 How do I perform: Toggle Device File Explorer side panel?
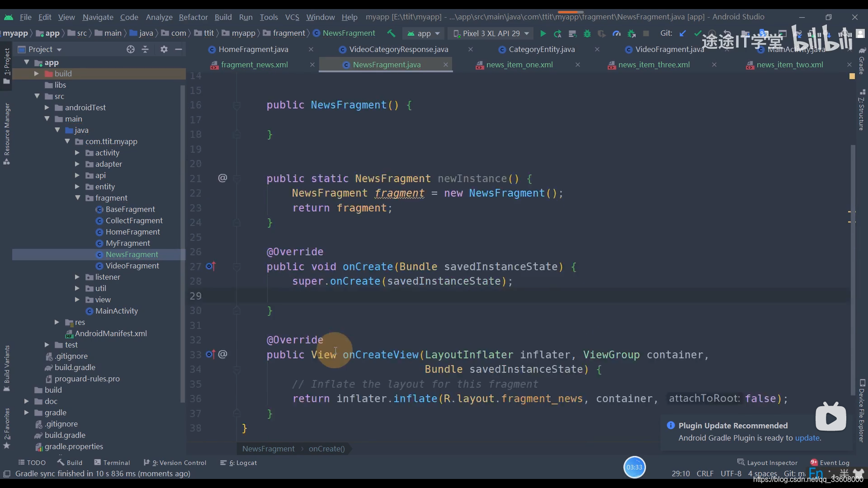862,410
